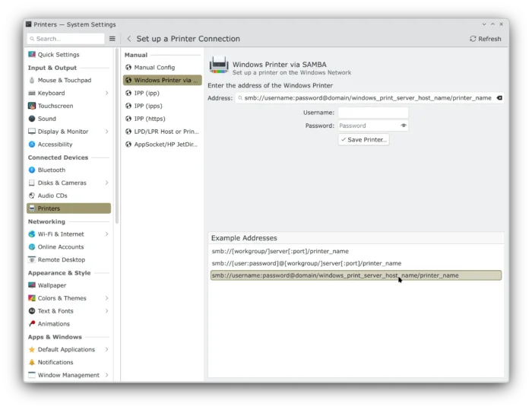Click the Disks & Cameras icon
The image size is (532, 410).
[x=32, y=183]
